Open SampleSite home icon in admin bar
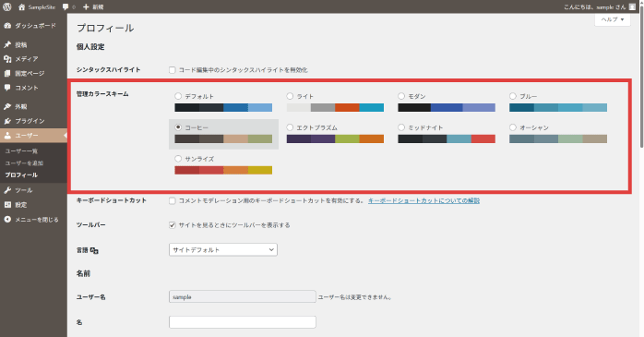Viewport: 644px width, 337px height. point(21,7)
